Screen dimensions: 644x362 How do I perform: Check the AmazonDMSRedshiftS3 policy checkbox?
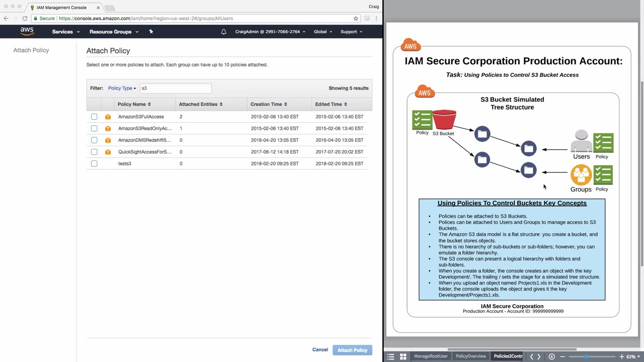pyautogui.click(x=94, y=140)
